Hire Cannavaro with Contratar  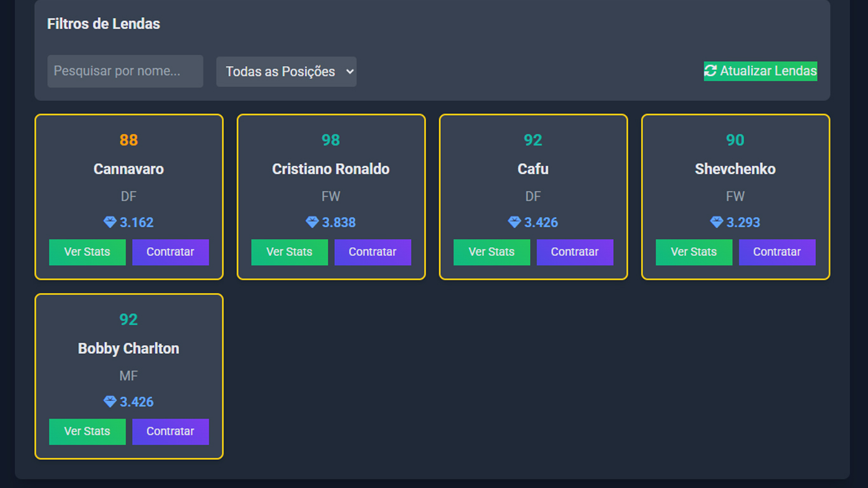coord(170,252)
